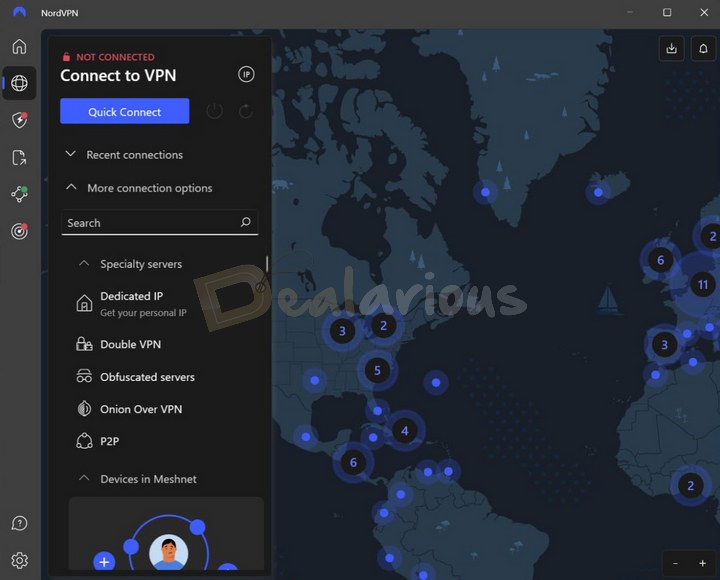Screen dimensions: 720x580
Task: Select Double VPN specialty server
Action: (130, 345)
